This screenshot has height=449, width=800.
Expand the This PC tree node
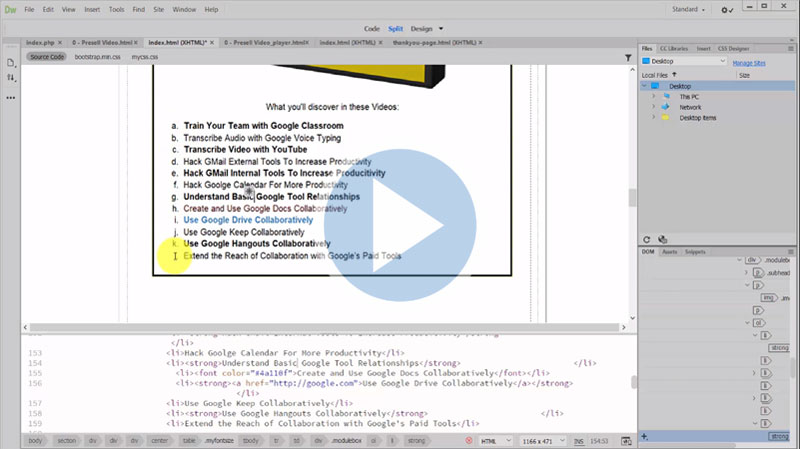click(652, 96)
